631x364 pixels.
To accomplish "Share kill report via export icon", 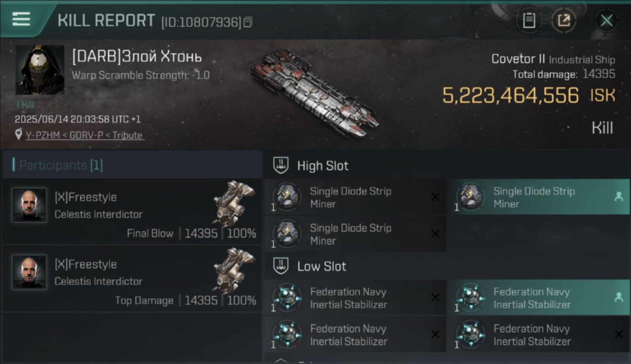I will (x=564, y=20).
